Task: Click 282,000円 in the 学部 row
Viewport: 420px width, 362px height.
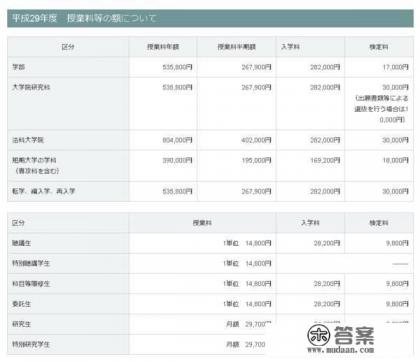Action: point(325,67)
